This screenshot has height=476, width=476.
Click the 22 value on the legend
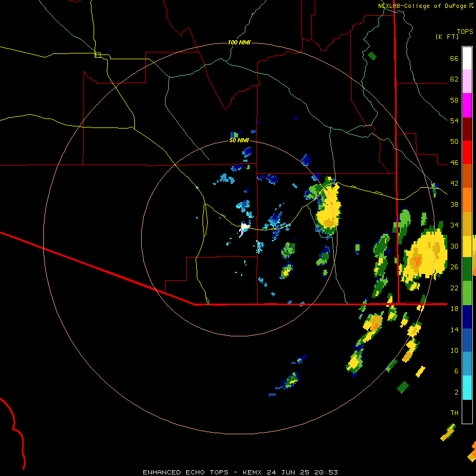454,288
